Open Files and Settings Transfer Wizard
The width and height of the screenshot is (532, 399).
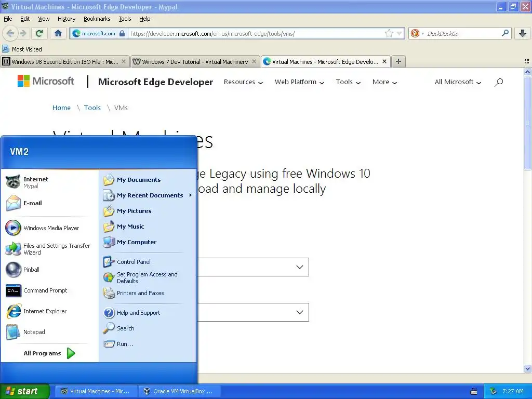point(49,249)
